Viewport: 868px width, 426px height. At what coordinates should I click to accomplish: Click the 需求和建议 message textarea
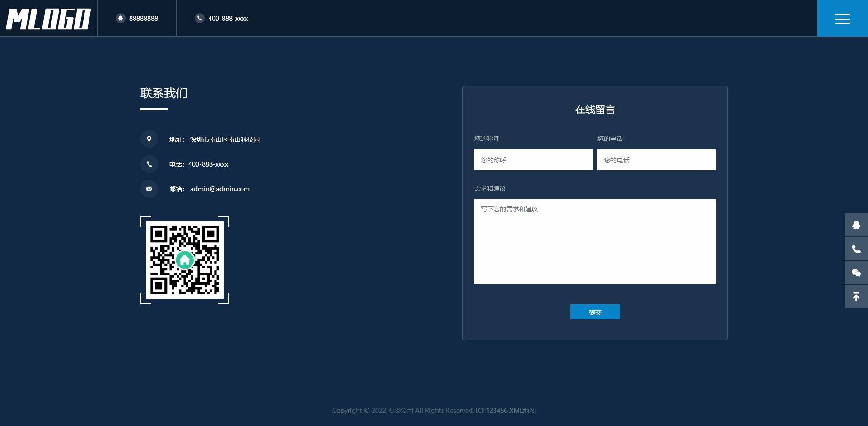tap(594, 241)
